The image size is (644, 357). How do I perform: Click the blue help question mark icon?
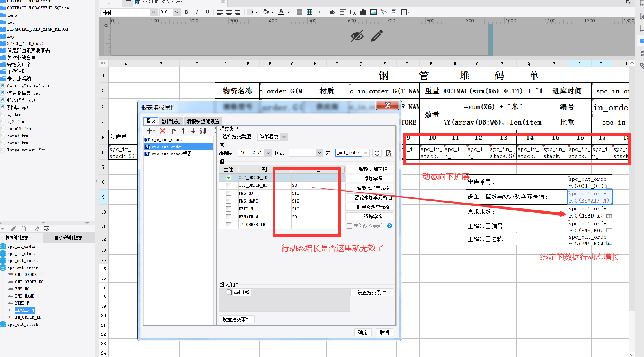click(390, 226)
